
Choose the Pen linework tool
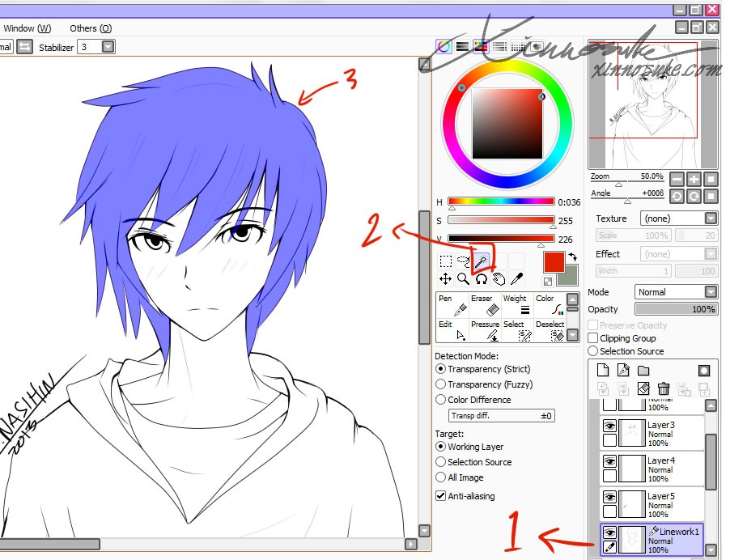(452, 305)
